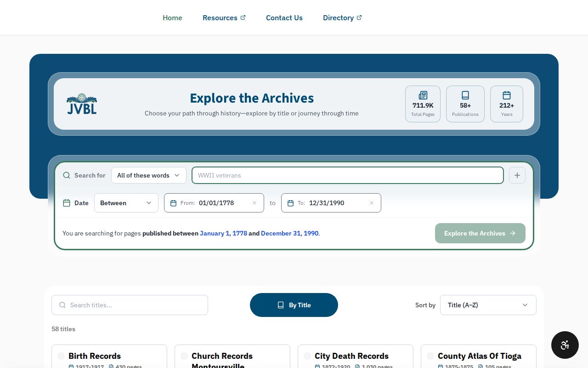This screenshot has width=588, height=368.
Task: Open the Directory nav item
Action: click(342, 17)
